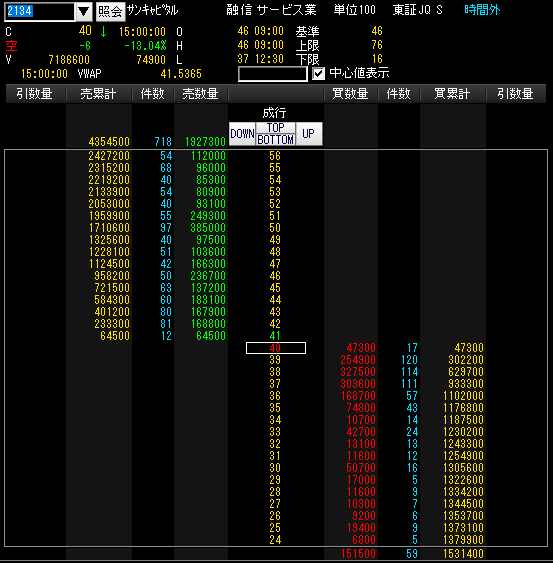Click the sell order count 718
The height and width of the screenshot is (563, 553).
coord(163,142)
